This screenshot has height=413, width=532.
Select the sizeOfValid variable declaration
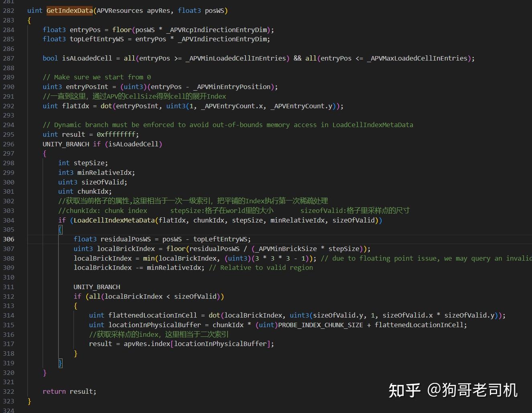coord(103,182)
